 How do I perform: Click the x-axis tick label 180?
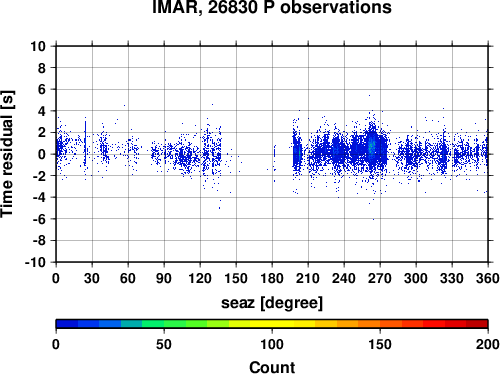272,278
